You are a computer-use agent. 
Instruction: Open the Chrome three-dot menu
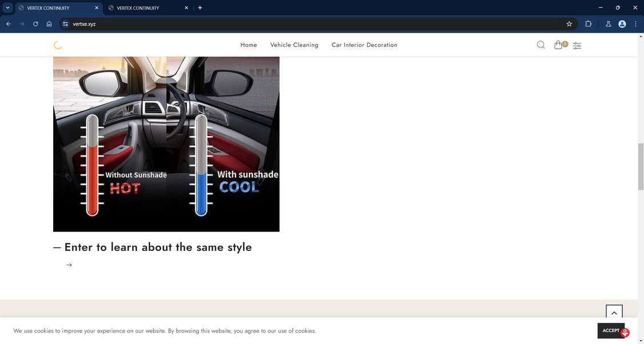pyautogui.click(x=635, y=24)
